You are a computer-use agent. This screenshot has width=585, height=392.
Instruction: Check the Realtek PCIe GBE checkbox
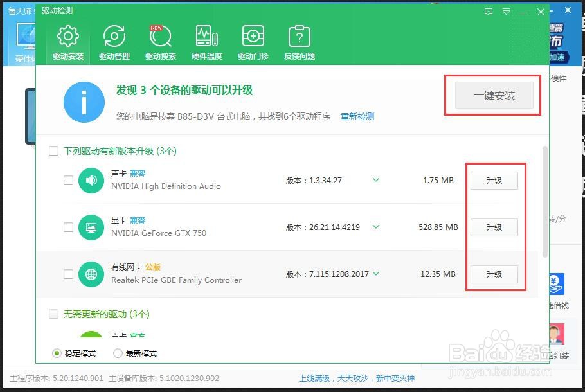[x=68, y=274]
